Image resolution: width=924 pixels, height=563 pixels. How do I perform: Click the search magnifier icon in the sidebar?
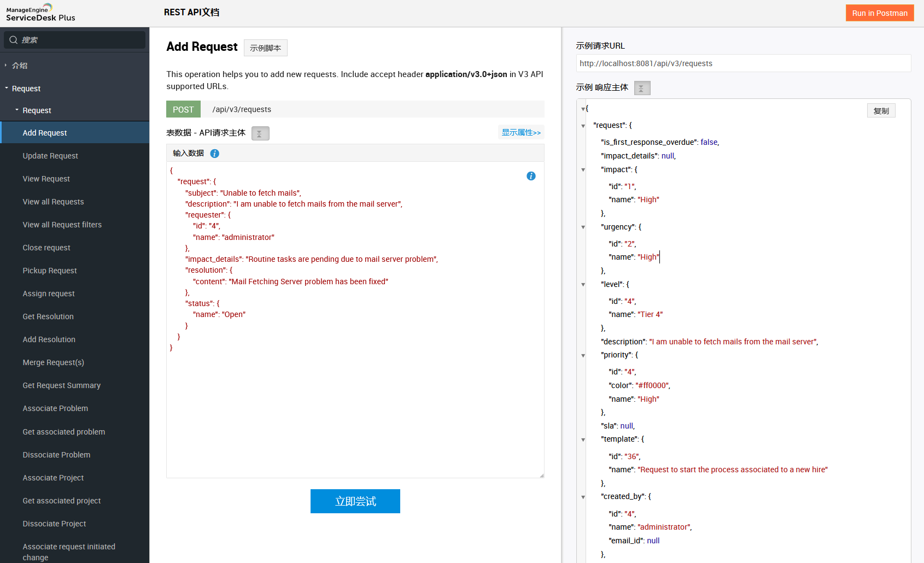[x=14, y=40]
